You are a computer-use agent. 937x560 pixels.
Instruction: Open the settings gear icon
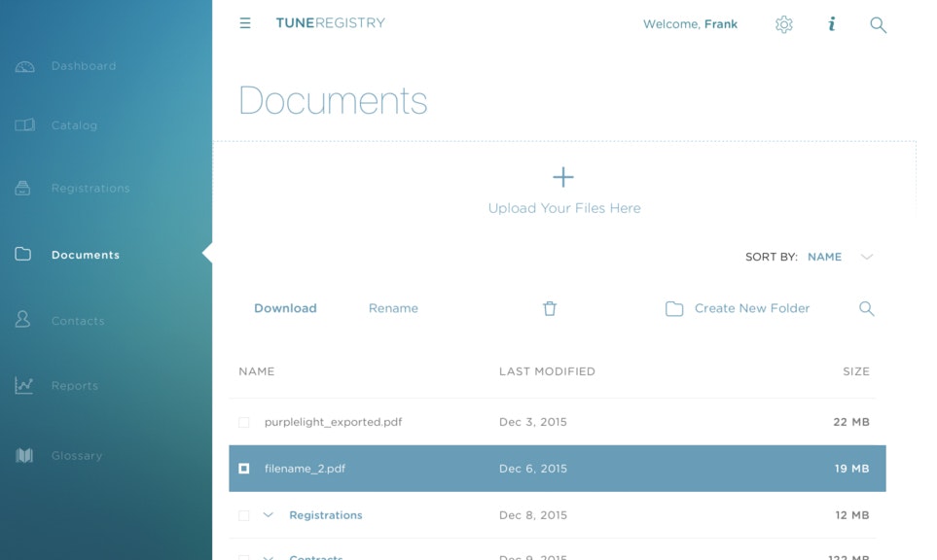tap(783, 24)
